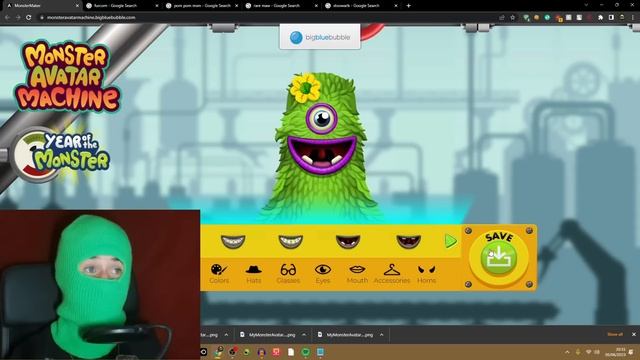Switch to the shoowark Google Search tab
The image size is (640, 360).
tap(361, 6)
